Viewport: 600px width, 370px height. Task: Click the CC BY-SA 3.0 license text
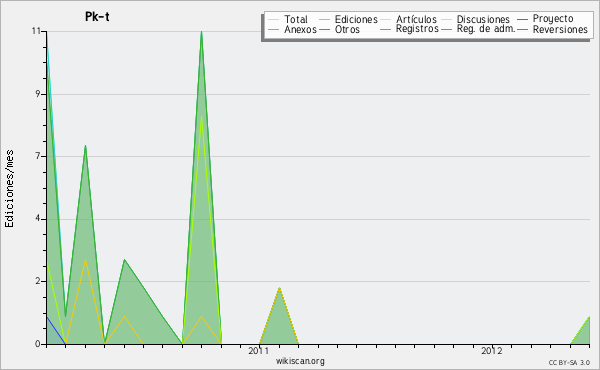tap(569, 363)
